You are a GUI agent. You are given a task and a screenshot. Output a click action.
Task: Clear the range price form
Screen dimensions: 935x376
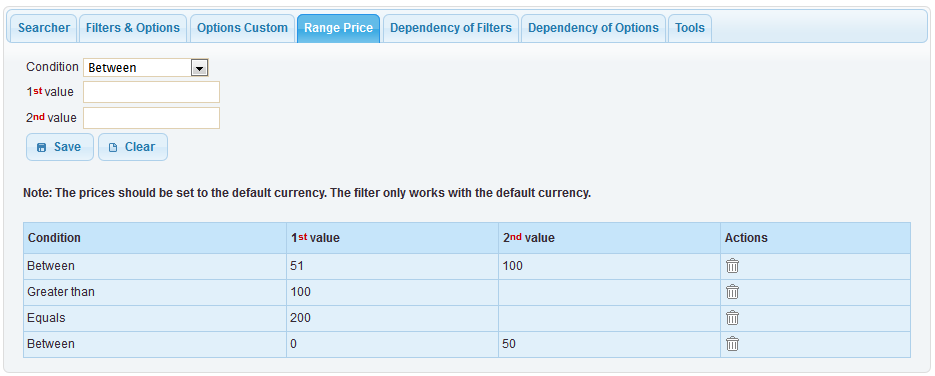point(132,147)
